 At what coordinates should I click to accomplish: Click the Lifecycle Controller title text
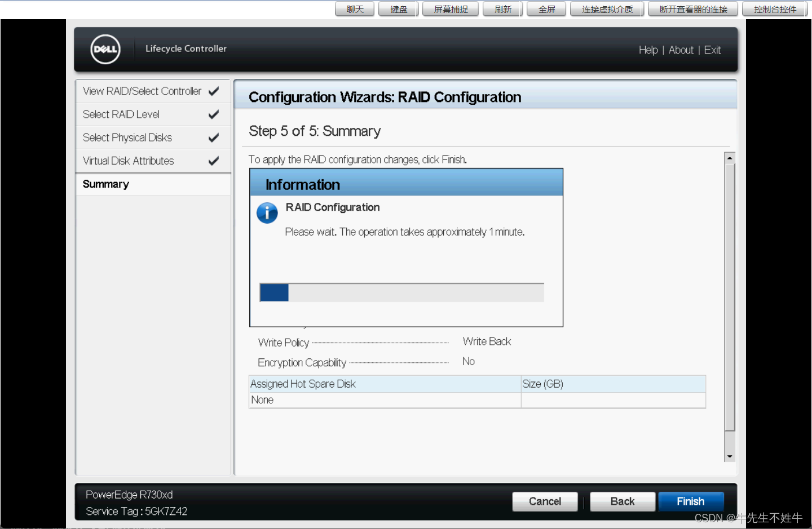coord(186,48)
